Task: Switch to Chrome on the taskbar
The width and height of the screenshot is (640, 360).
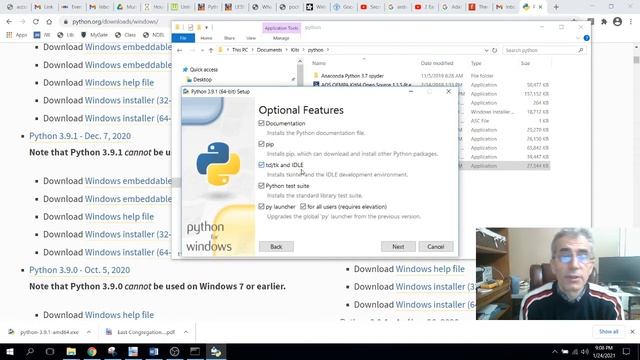Action: point(92,351)
